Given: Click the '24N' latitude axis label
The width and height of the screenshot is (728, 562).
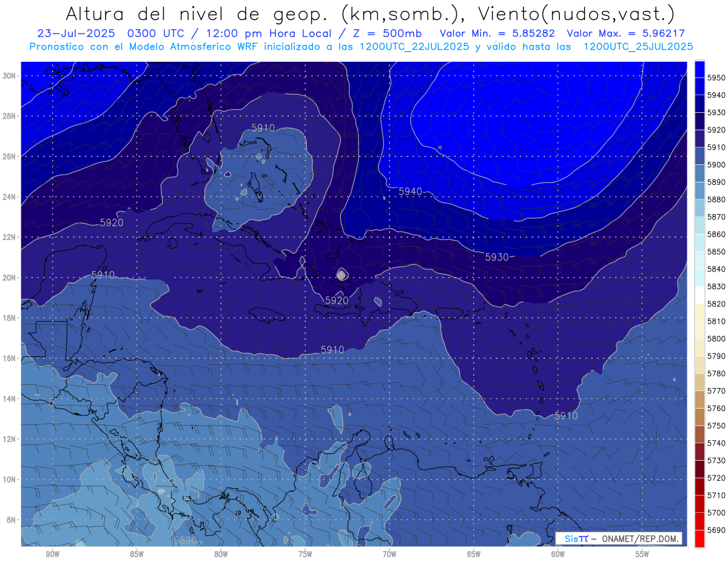Looking at the screenshot, I should tap(10, 197).
